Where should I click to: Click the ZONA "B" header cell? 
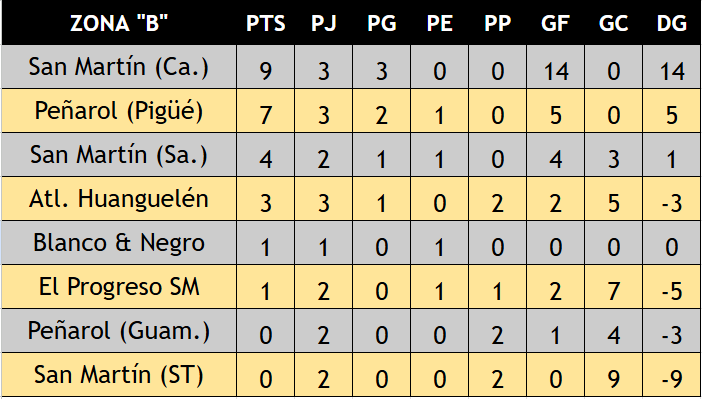click(119, 22)
